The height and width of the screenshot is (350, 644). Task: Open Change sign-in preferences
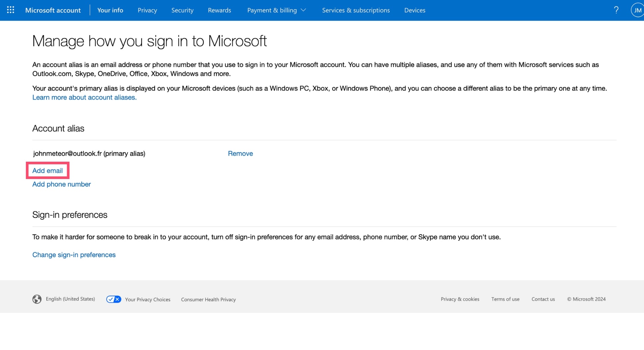coord(74,255)
